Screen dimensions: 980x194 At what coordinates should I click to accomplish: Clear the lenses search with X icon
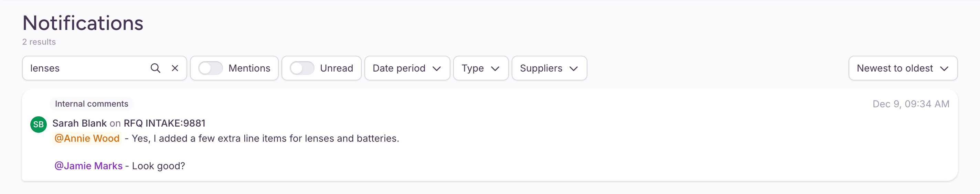tap(175, 68)
